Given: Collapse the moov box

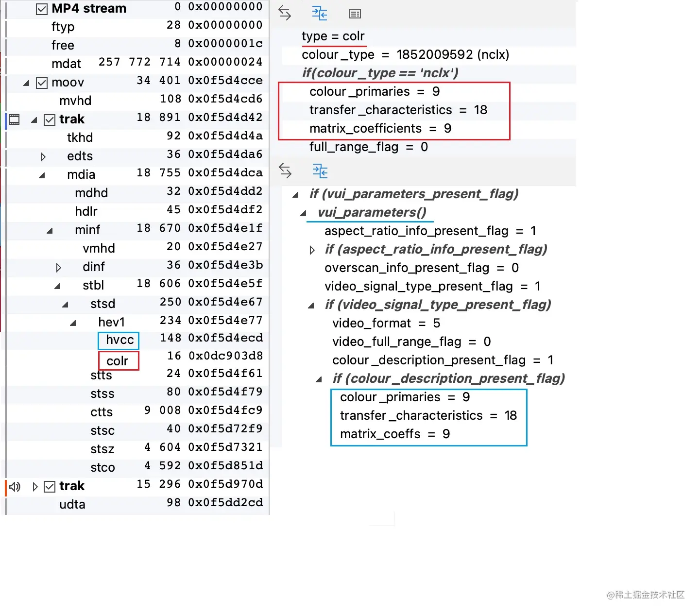Looking at the screenshot, I should (x=27, y=84).
